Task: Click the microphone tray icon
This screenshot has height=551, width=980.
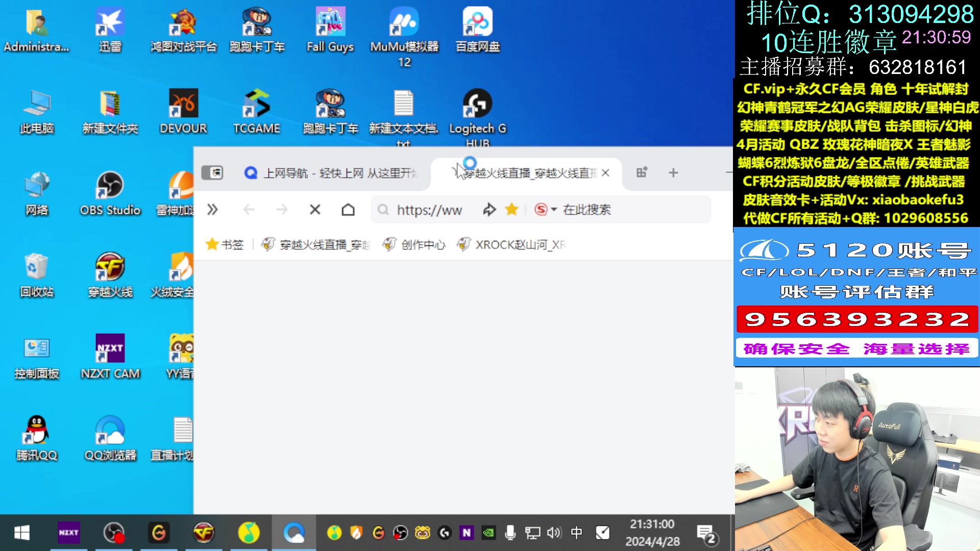Action: point(510,533)
